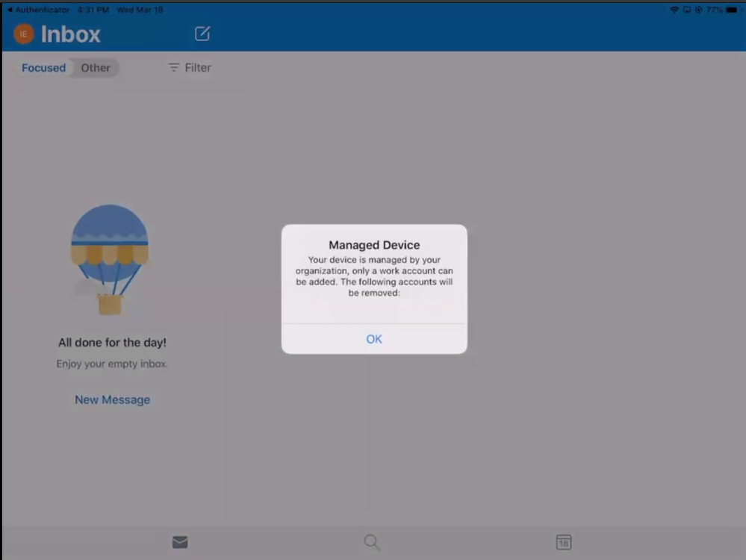The height and width of the screenshot is (560, 746).
Task: Return to Authenticator via back link
Action: coord(39,10)
